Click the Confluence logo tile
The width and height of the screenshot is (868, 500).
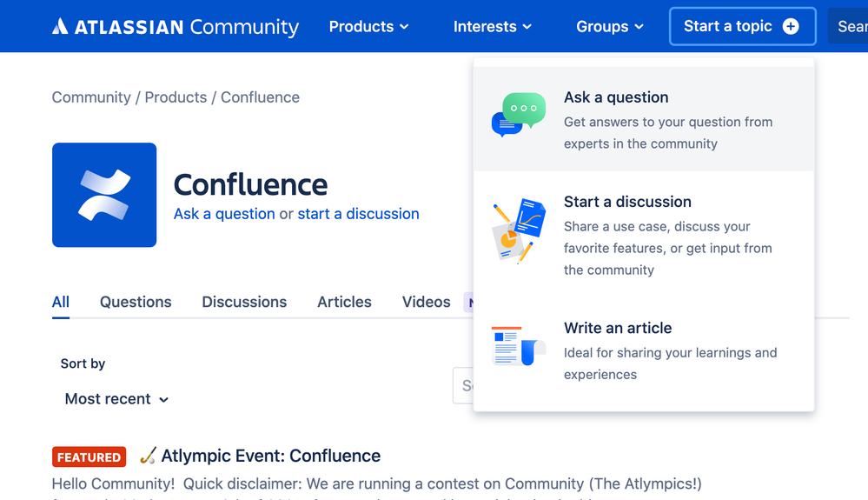(x=104, y=195)
